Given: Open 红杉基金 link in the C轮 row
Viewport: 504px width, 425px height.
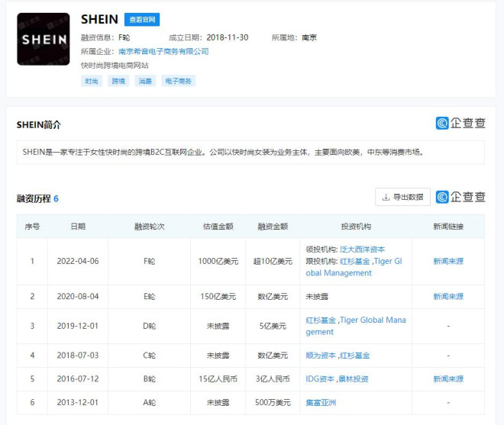Looking at the screenshot, I should (355, 356).
